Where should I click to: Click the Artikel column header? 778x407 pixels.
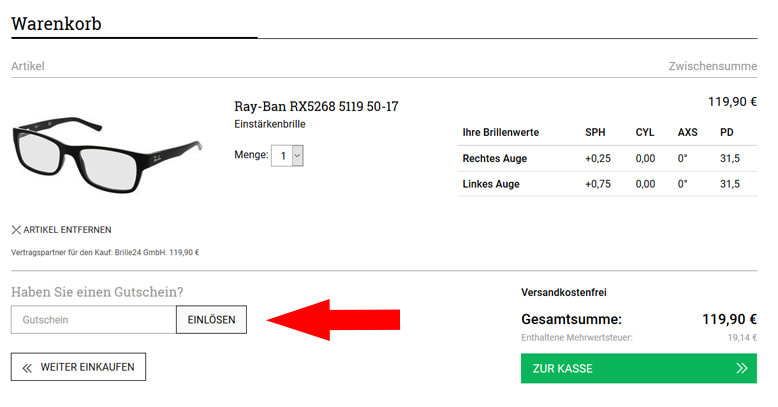(28, 66)
